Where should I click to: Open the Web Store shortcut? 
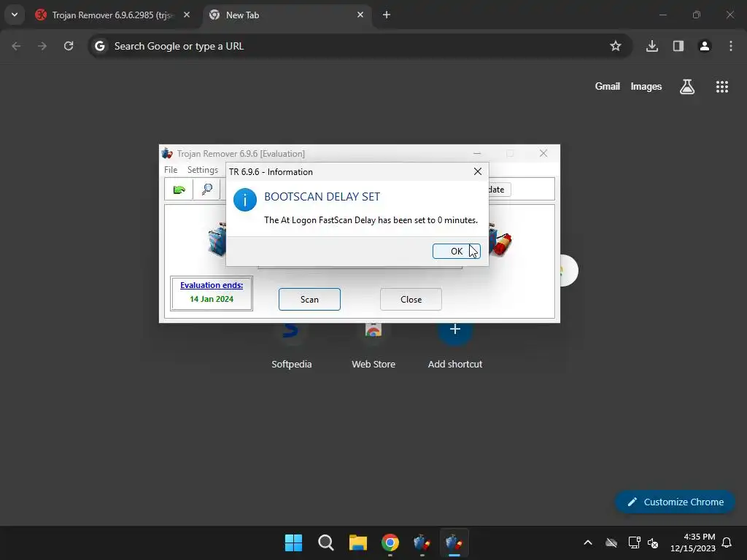point(373,346)
